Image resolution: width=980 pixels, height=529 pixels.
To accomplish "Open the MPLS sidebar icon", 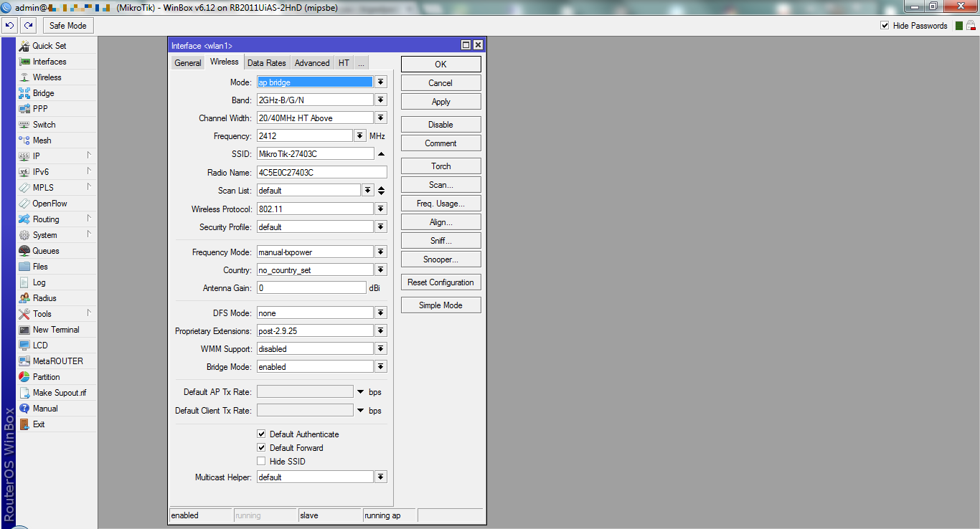I will pos(24,188).
